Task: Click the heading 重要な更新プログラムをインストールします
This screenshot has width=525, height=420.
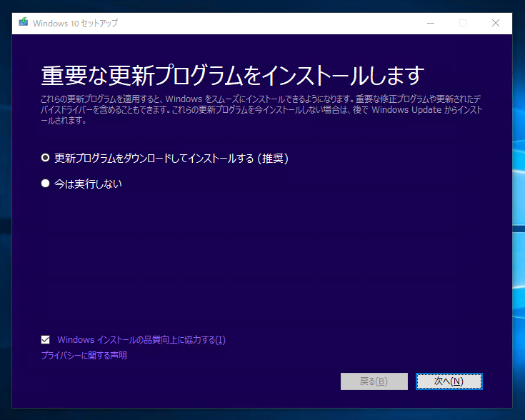Action: click(x=233, y=75)
